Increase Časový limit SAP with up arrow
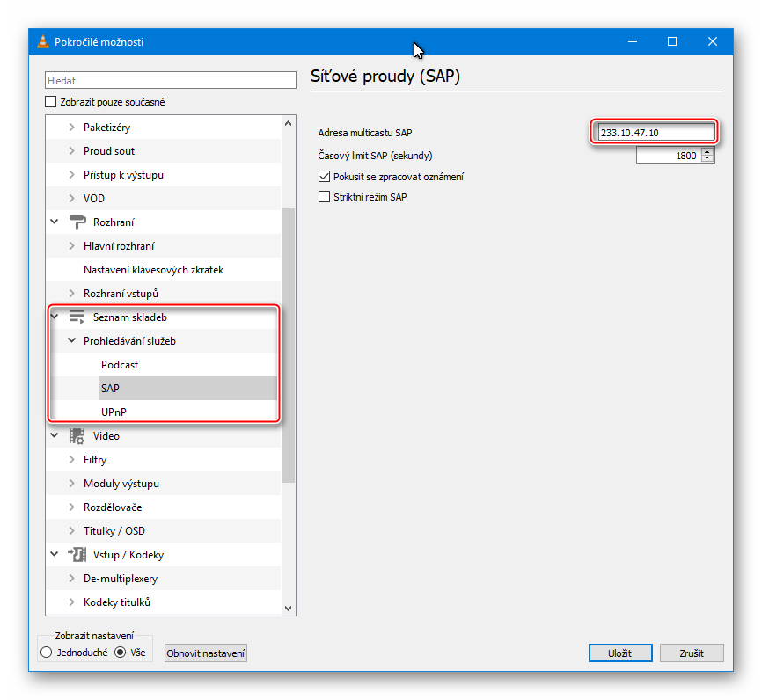Screen dimensions: 762x700 pyautogui.click(x=708, y=152)
